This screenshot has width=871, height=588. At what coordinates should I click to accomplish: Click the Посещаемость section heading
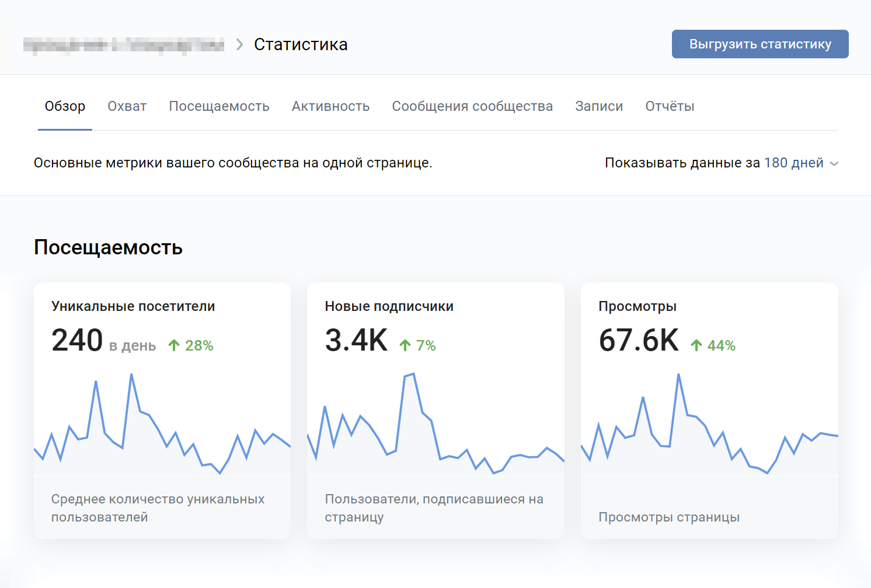(108, 247)
